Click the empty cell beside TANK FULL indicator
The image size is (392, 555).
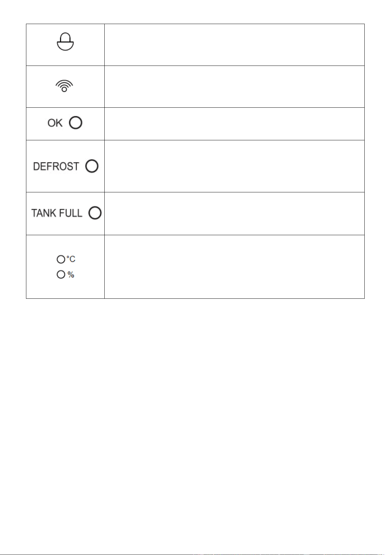pyautogui.click(x=234, y=214)
